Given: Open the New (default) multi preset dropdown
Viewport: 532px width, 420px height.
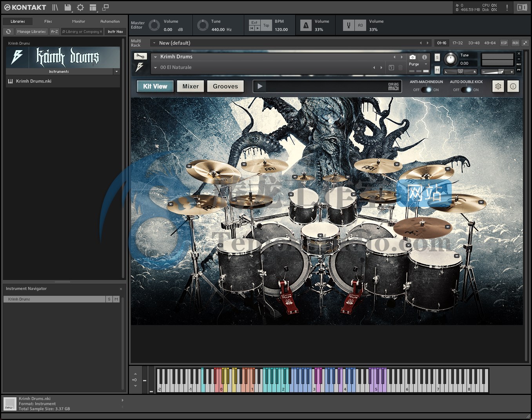Looking at the screenshot, I should (154, 43).
